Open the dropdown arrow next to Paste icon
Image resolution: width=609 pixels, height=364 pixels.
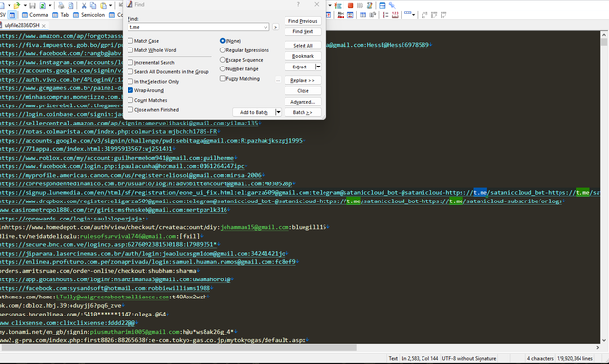click(x=110, y=5)
